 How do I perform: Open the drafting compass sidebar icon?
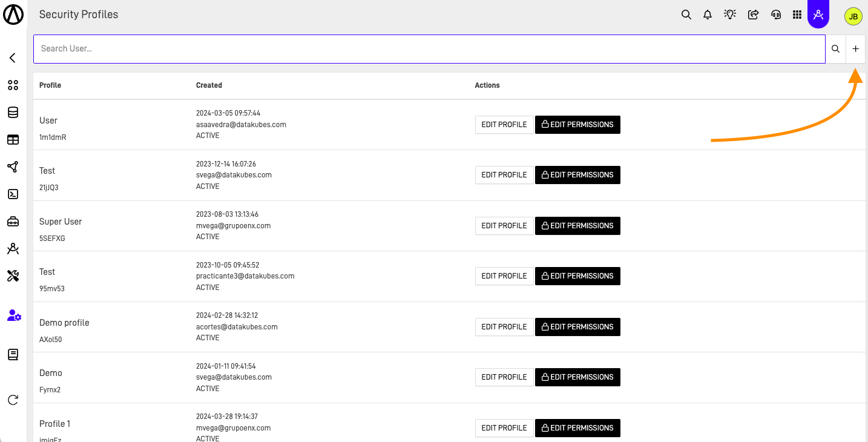[13, 248]
